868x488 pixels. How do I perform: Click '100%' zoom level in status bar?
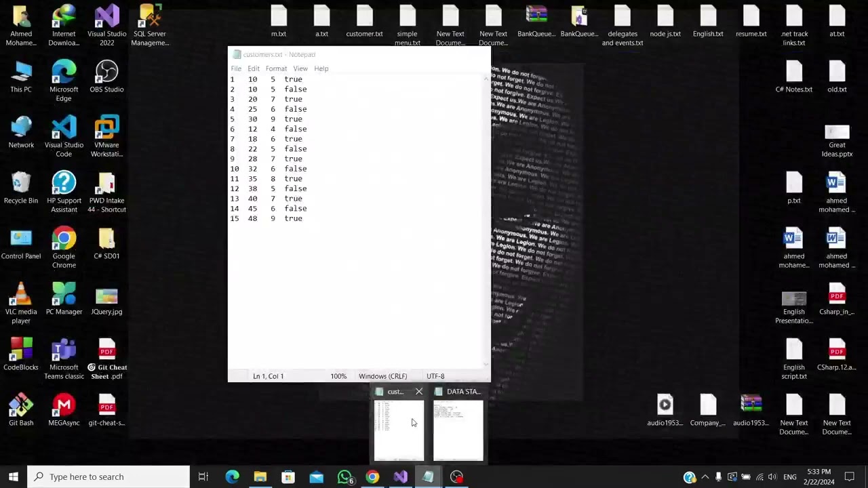point(338,376)
